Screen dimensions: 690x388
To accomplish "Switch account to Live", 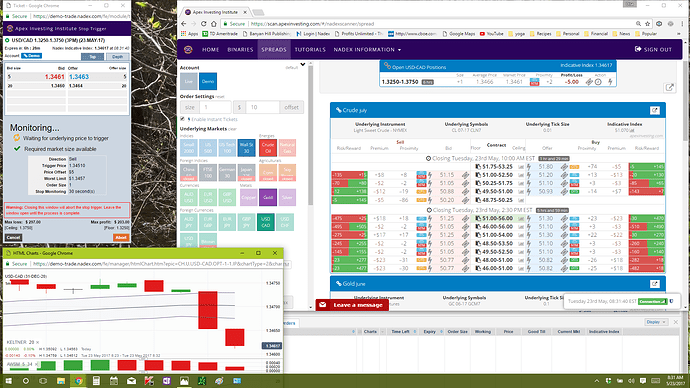I will [188, 81].
